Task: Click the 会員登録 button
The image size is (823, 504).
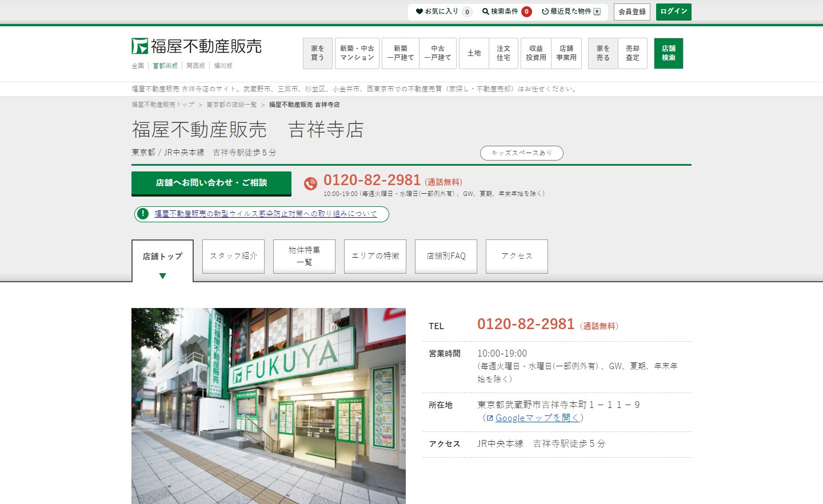Action: 632,11
